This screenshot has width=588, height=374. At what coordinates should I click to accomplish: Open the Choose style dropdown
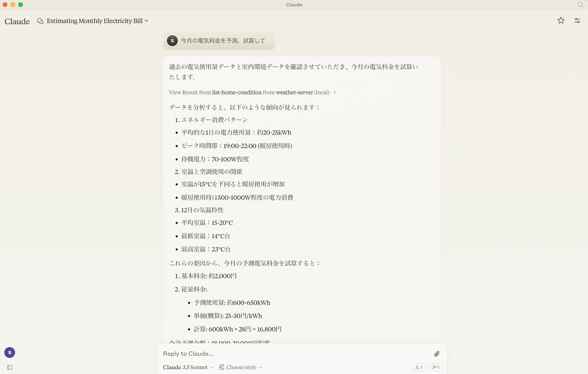click(x=241, y=367)
